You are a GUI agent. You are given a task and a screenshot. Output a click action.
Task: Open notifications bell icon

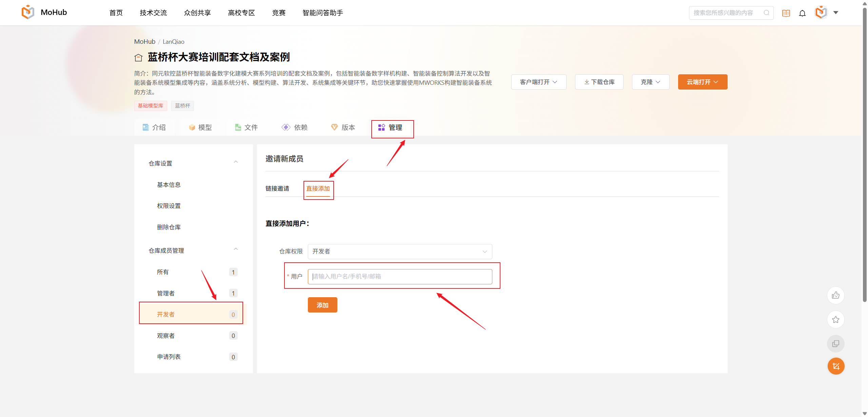point(802,13)
